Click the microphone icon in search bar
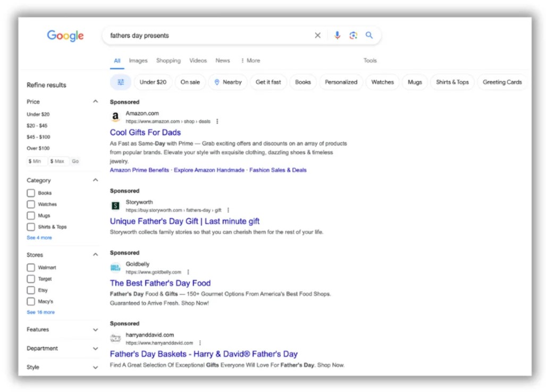 337,35
